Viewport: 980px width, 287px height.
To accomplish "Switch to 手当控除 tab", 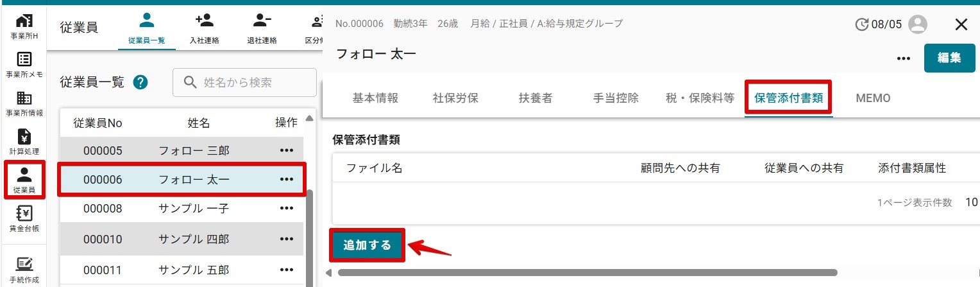I will tap(616, 98).
